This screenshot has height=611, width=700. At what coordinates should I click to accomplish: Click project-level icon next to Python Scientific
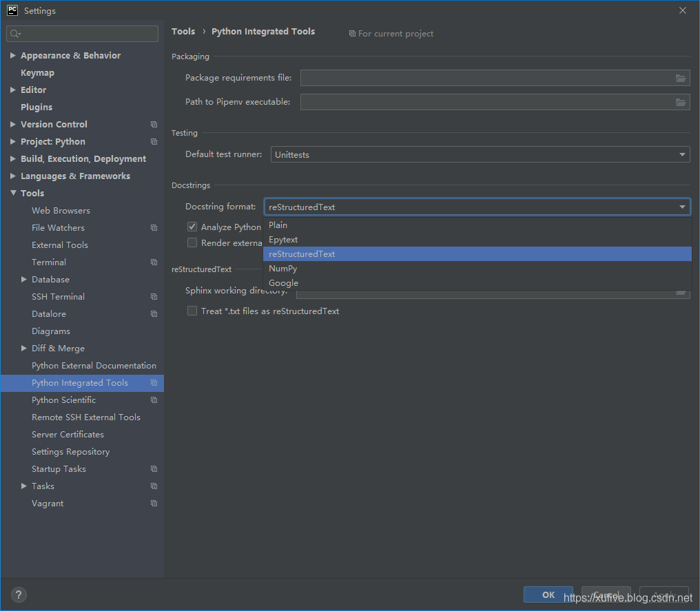[154, 400]
